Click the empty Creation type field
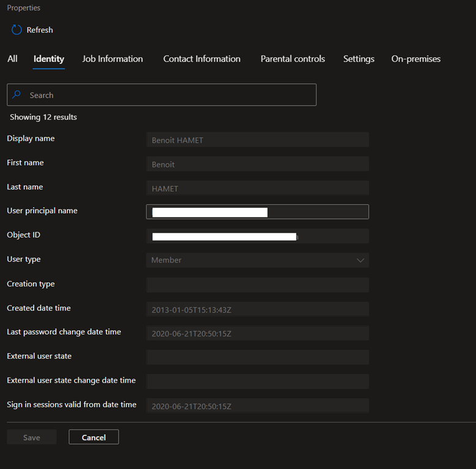The image size is (476, 469). [257, 285]
